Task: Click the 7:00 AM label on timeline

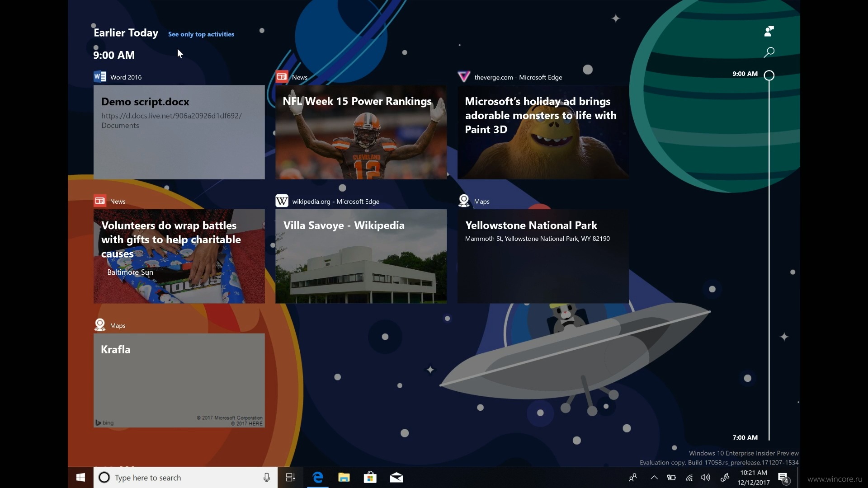Action: click(x=745, y=437)
